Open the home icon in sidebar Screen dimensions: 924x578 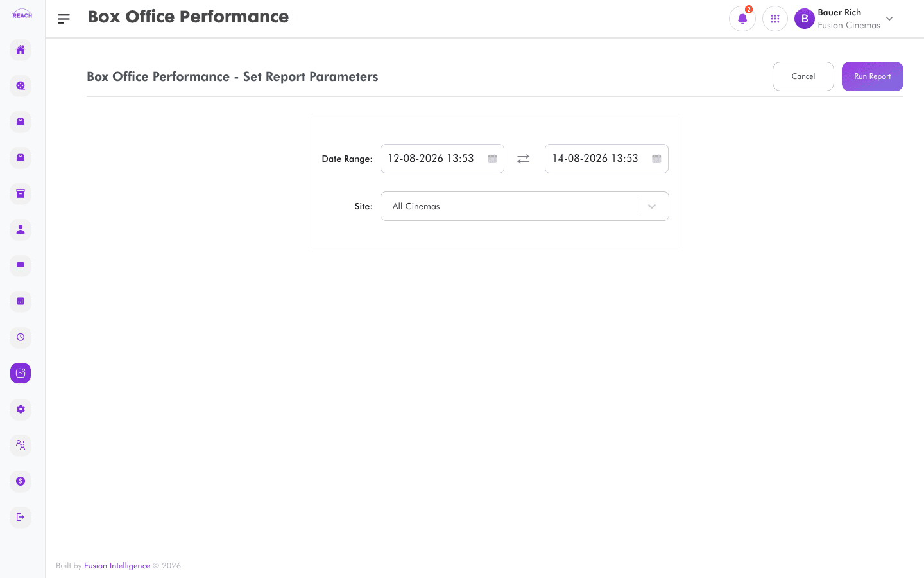coord(21,49)
